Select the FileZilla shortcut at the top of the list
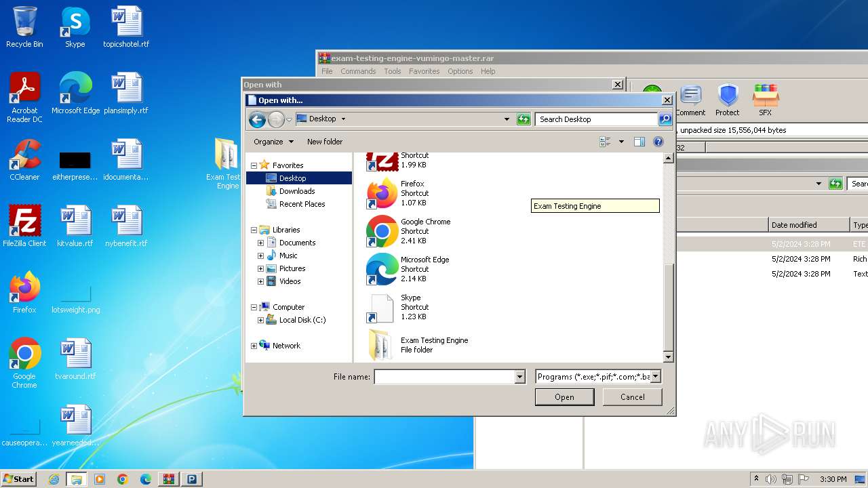This screenshot has width=868, height=488. pyautogui.click(x=399, y=161)
